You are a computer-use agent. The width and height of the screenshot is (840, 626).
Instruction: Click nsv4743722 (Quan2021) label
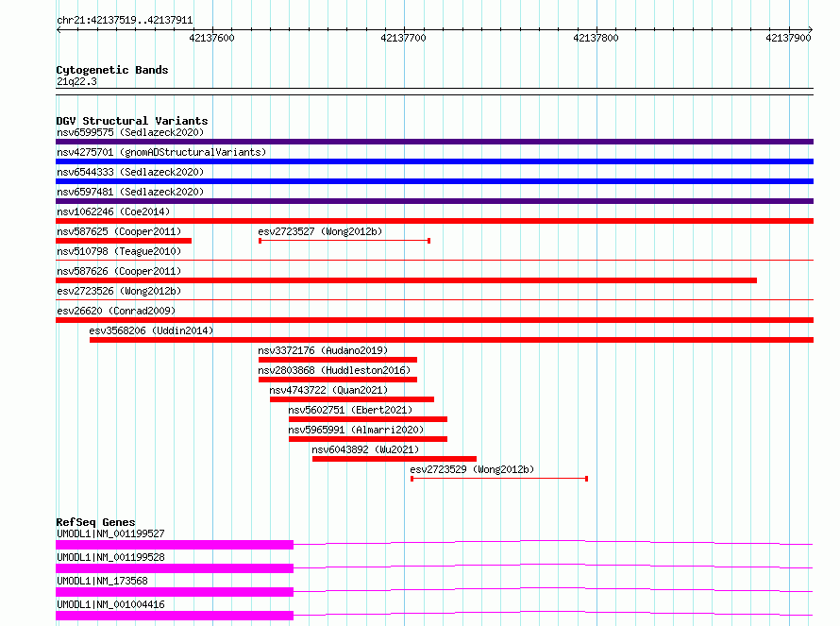click(x=328, y=390)
